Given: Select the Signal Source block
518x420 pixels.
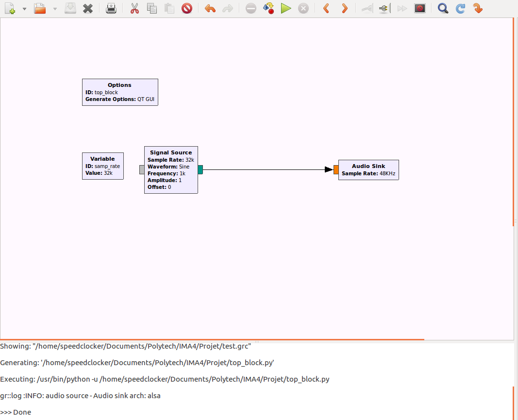Looking at the screenshot, I should click(171, 170).
